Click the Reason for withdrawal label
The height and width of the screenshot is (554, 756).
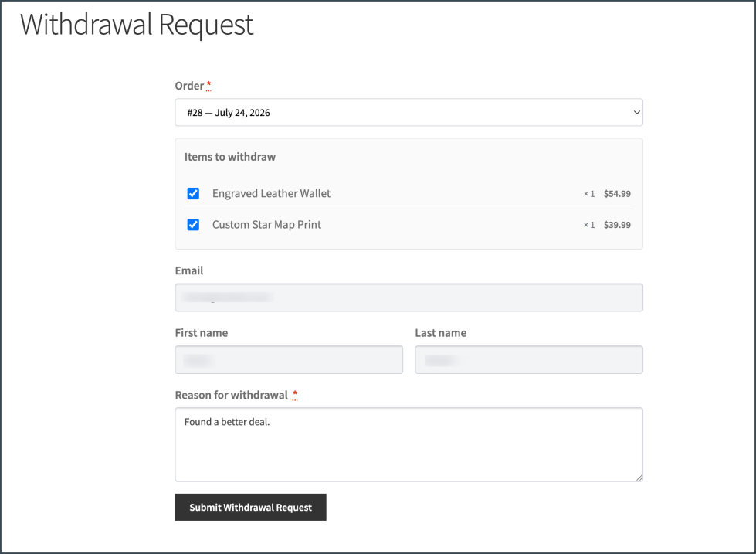(232, 396)
